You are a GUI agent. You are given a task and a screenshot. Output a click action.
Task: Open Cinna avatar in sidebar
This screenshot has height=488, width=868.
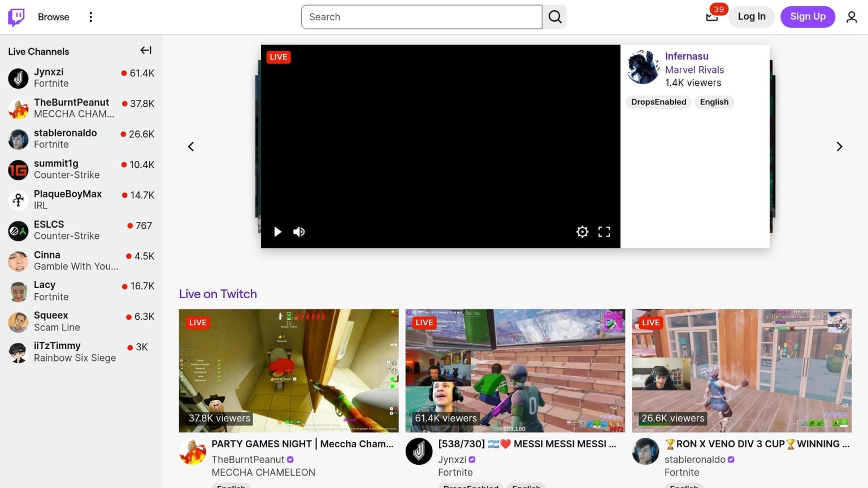pos(18,261)
